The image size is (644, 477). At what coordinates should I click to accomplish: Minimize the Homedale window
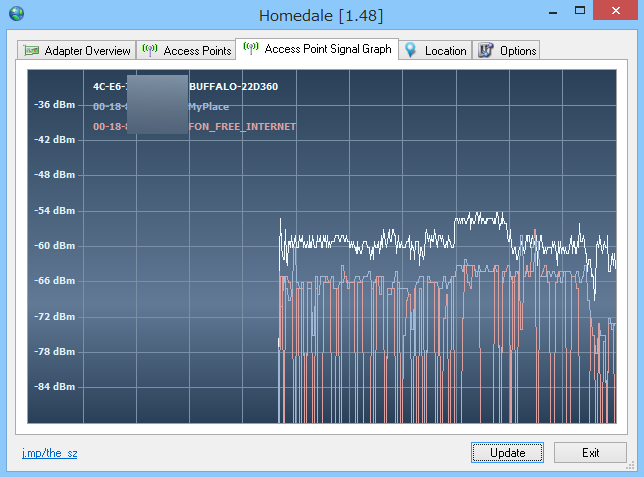click(553, 12)
